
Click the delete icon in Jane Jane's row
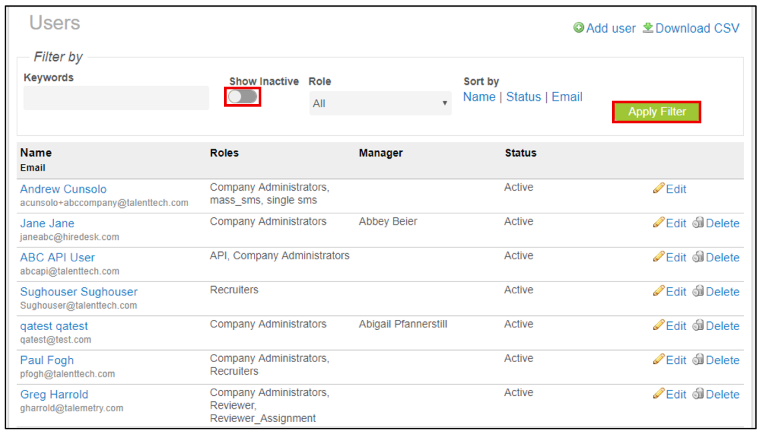click(698, 223)
